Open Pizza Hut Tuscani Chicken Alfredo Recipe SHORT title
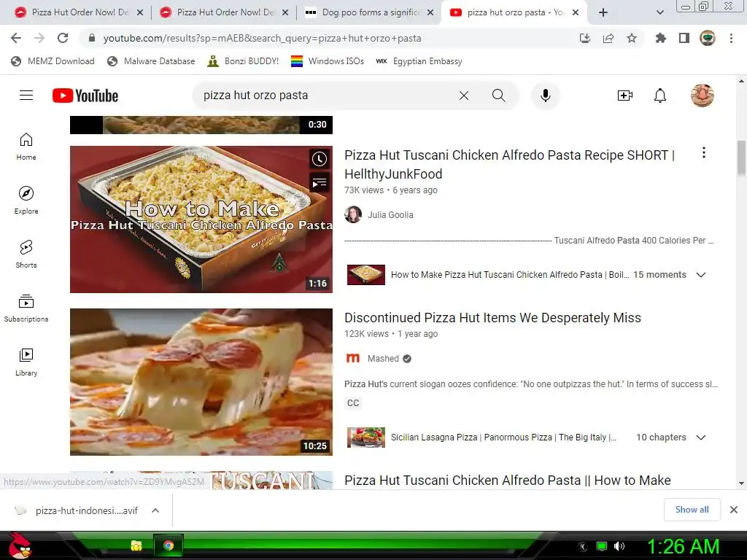The height and width of the screenshot is (560, 747). [x=509, y=164]
